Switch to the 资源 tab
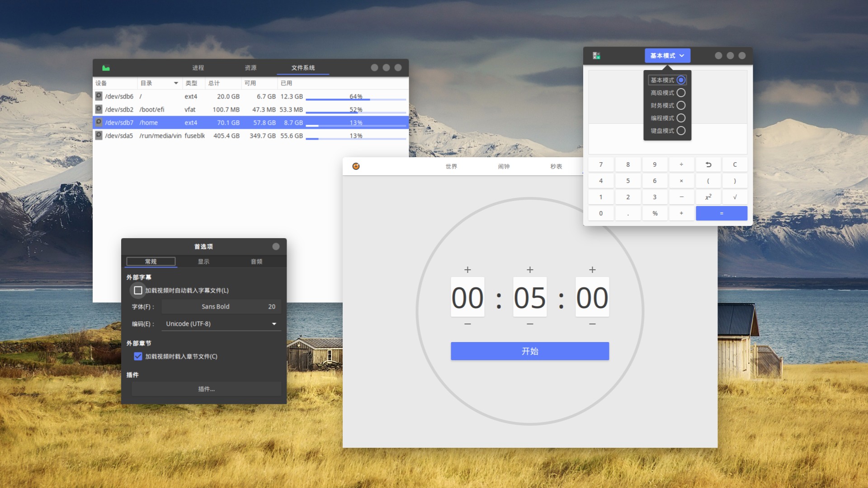The height and width of the screenshot is (488, 868). (x=250, y=68)
